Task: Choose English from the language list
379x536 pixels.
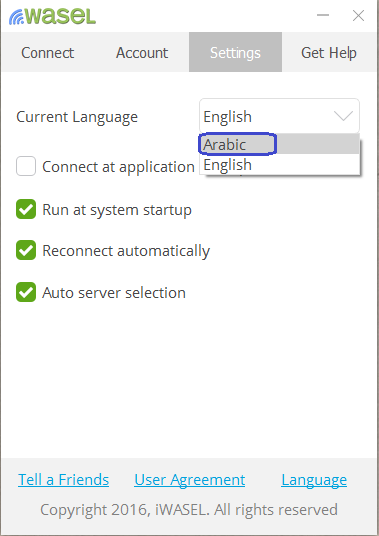Action: pyautogui.click(x=279, y=164)
